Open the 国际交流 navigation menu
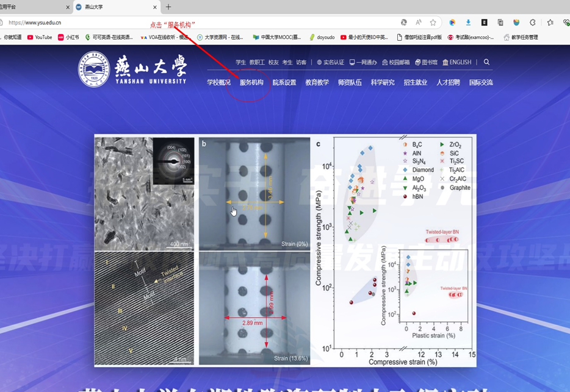This screenshot has height=392, width=570. pos(481,82)
